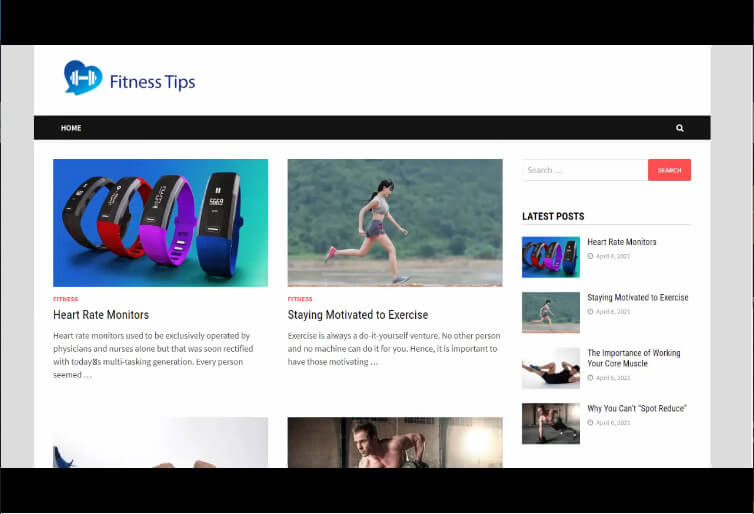This screenshot has height=514, width=754.
Task: Open The Importance of Working Your Core Muscle
Action: click(x=634, y=358)
